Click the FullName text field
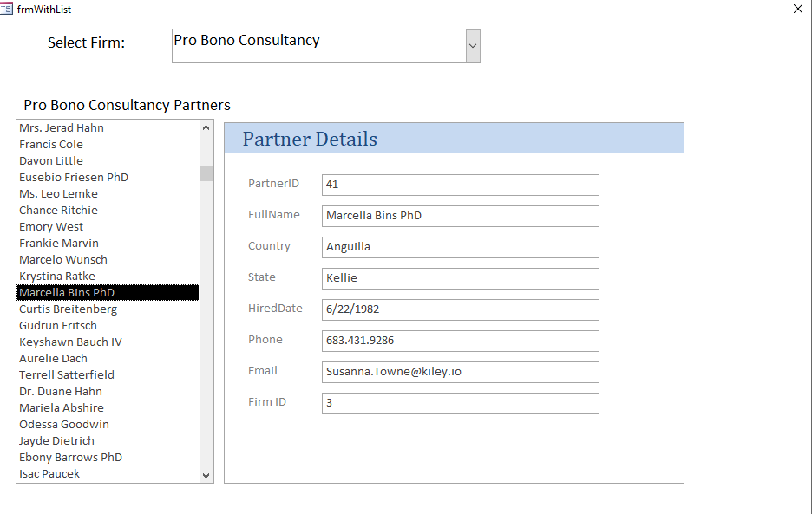This screenshot has width=812, height=514. 460,216
